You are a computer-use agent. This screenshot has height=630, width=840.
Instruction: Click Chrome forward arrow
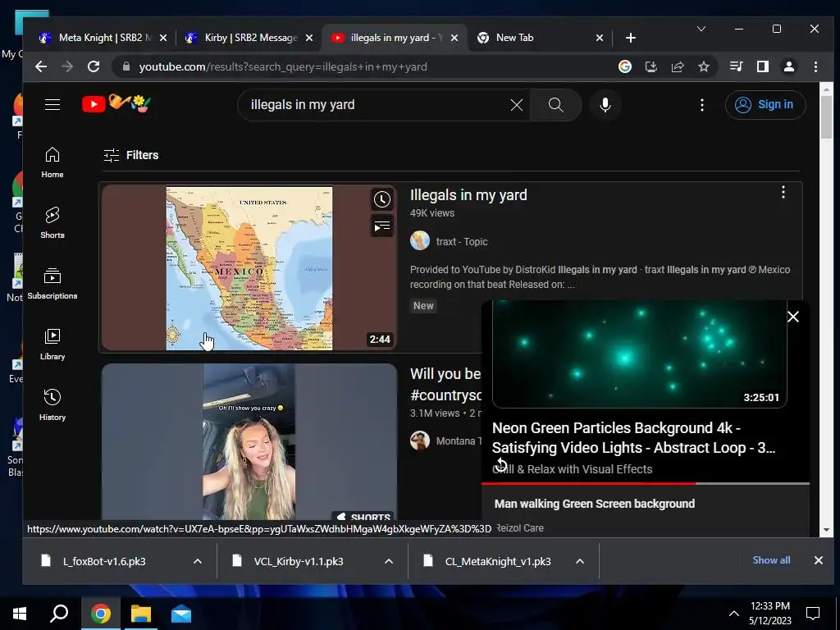tap(67, 66)
